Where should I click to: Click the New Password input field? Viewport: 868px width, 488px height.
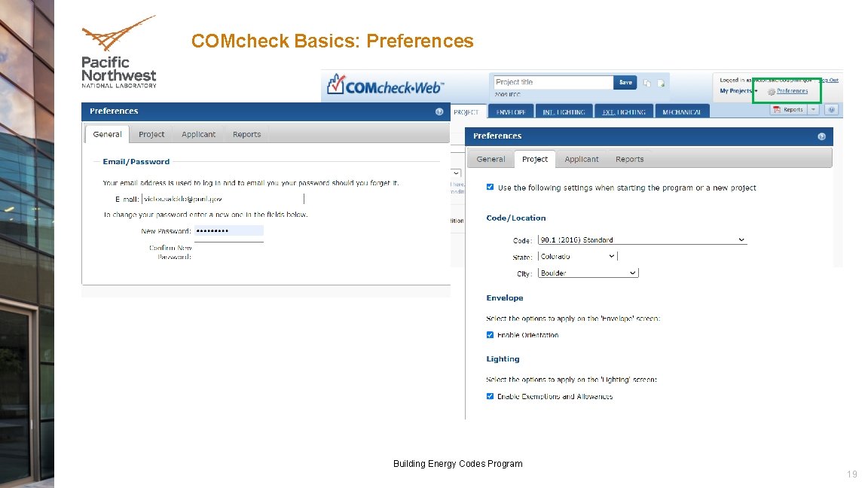(228, 231)
